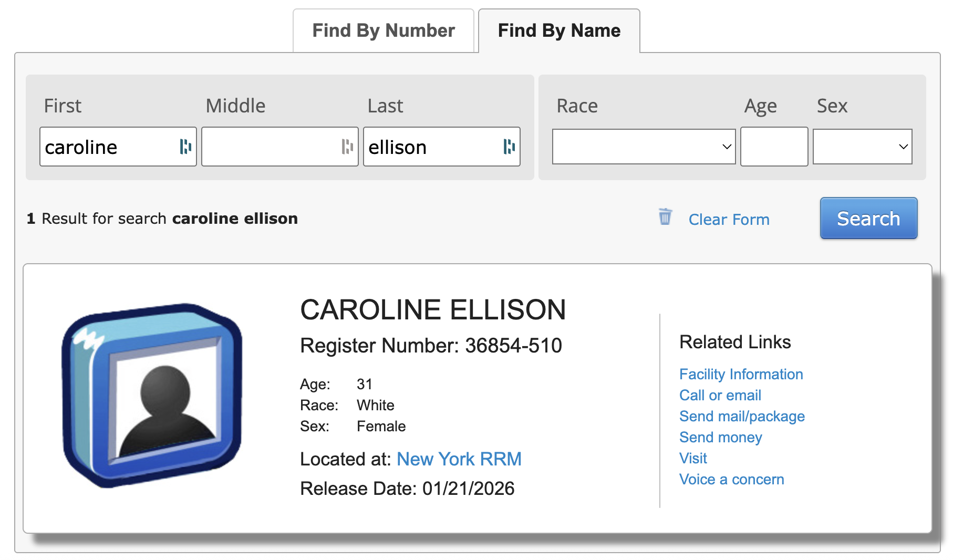The width and height of the screenshot is (953, 560).
Task: Click the Call or email link
Action: point(720,395)
